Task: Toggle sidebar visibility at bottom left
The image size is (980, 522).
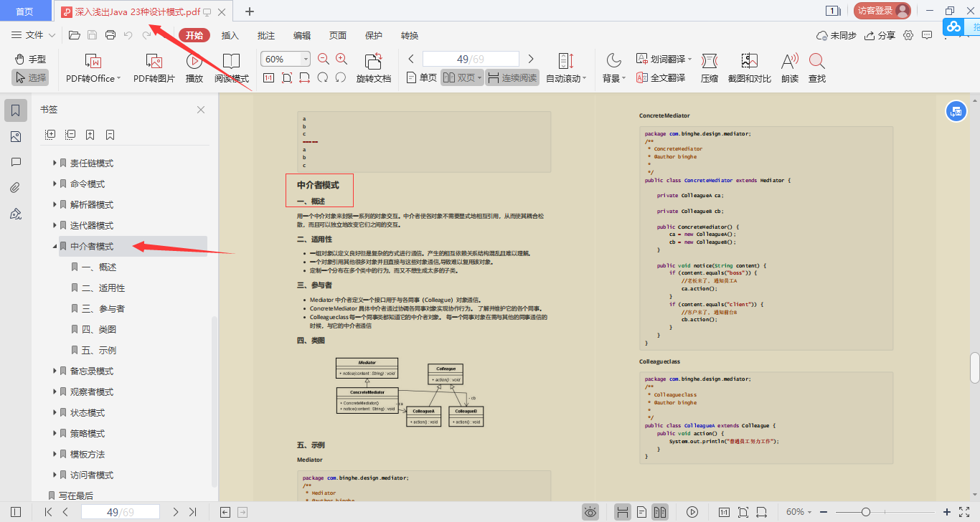Action: (16, 512)
